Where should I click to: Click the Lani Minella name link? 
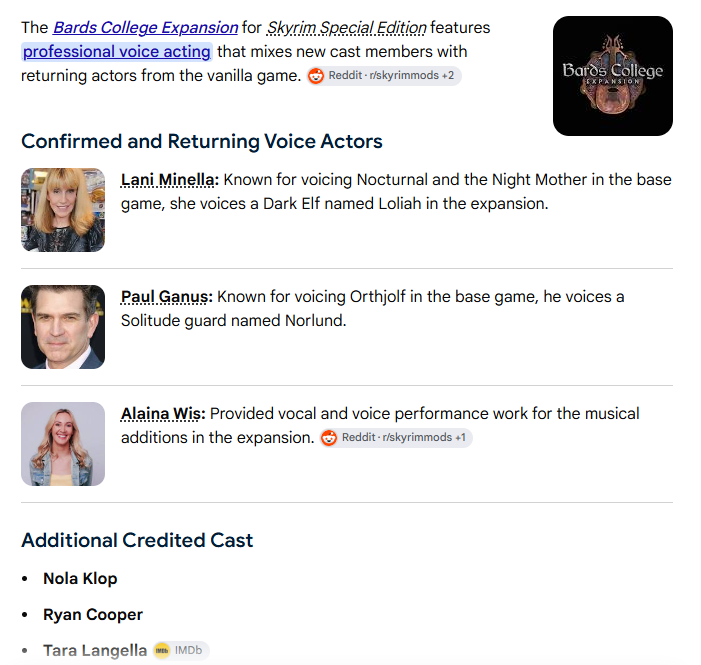(170, 180)
